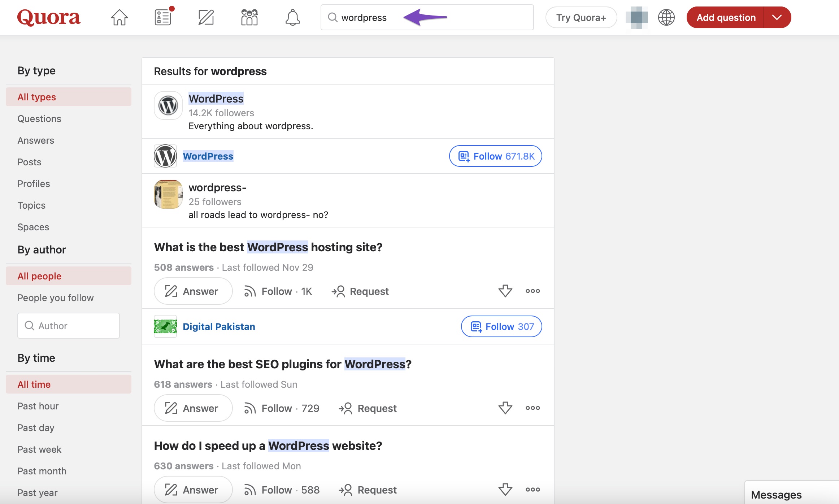Select the Questions type filter
The height and width of the screenshot is (504, 839).
point(39,119)
